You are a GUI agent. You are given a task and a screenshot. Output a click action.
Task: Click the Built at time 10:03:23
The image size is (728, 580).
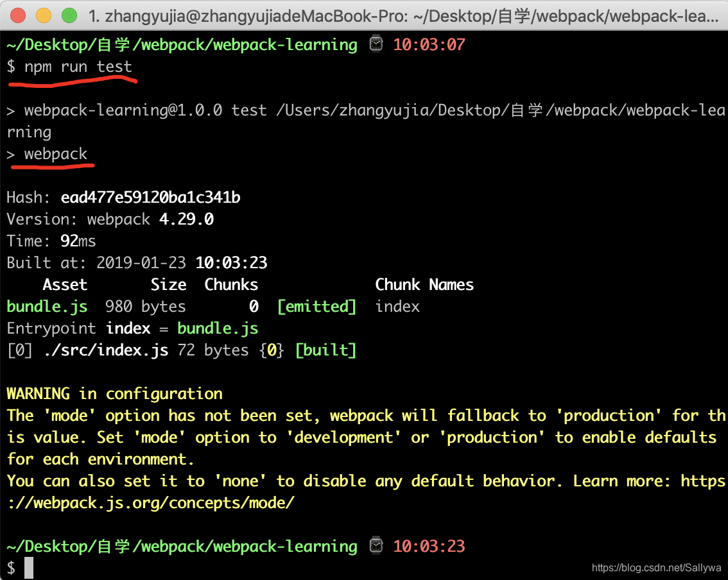tap(231, 262)
